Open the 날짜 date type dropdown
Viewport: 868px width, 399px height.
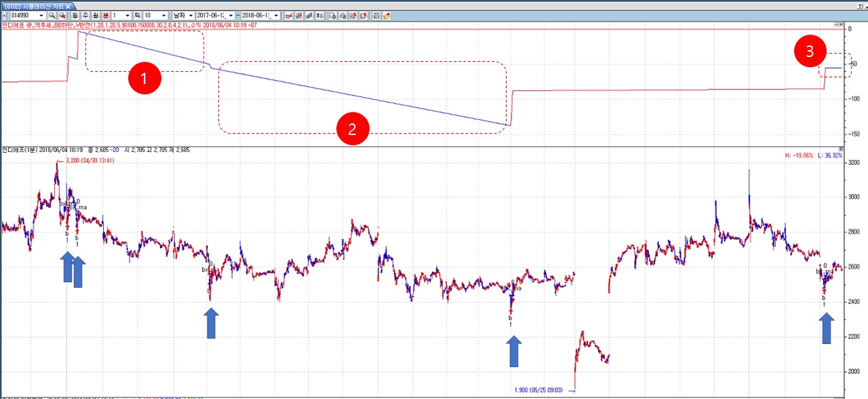[x=190, y=15]
